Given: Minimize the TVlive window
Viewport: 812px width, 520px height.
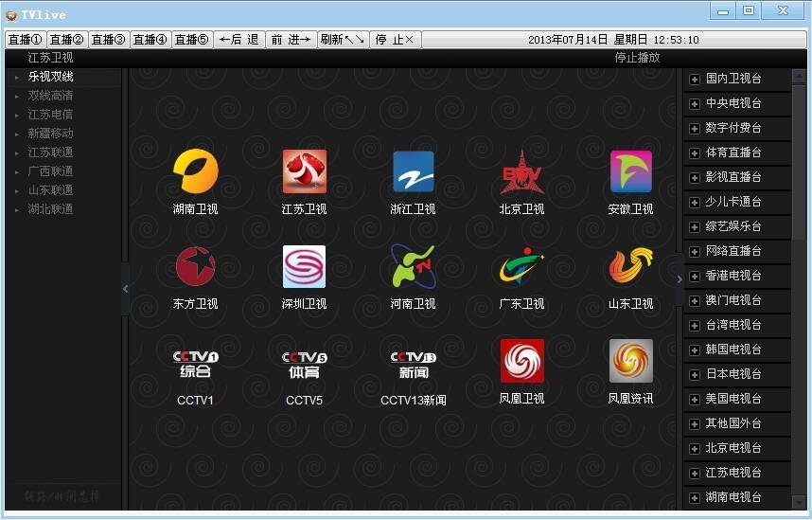Looking at the screenshot, I should (x=723, y=10).
